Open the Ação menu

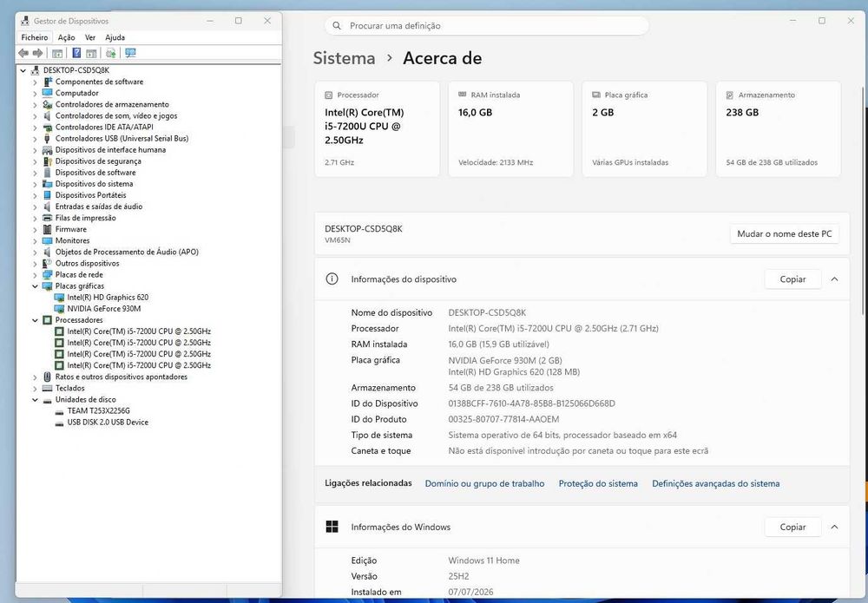click(x=67, y=37)
